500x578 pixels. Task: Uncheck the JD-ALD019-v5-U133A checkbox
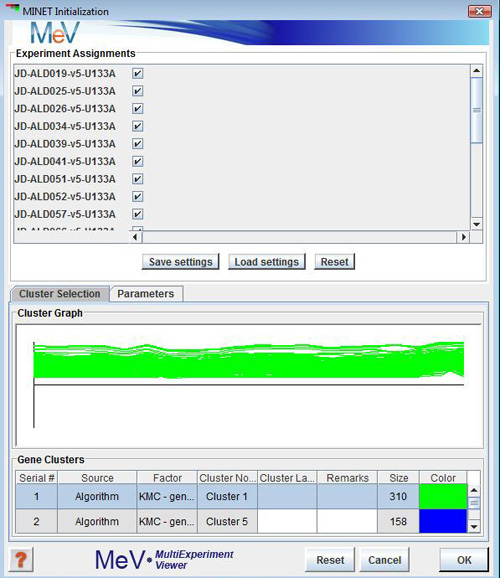138,73
